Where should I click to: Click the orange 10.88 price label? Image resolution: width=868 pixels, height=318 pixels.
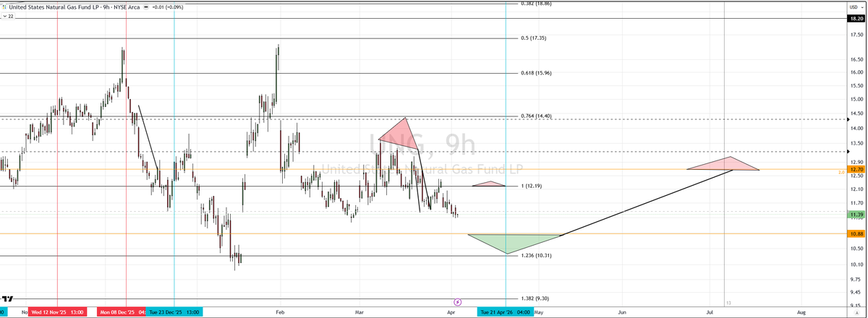(x=856, y=234)
